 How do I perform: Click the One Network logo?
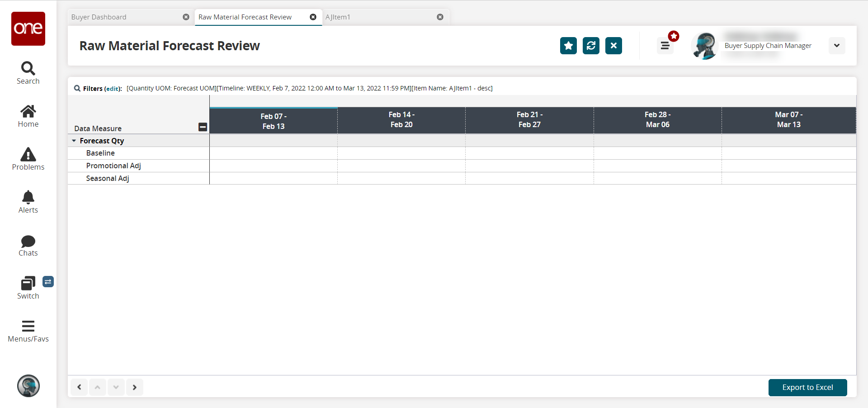28,28
